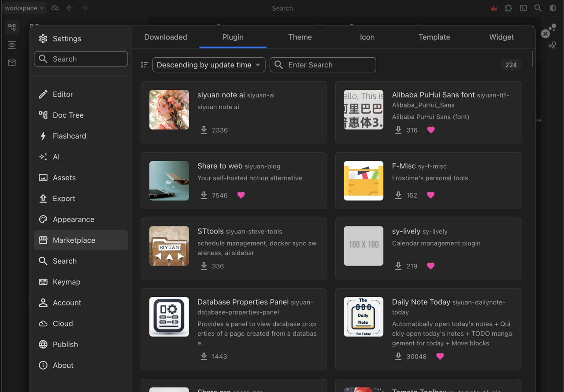Open the inbox dock icon
The image size is (564, 392).
12,63
